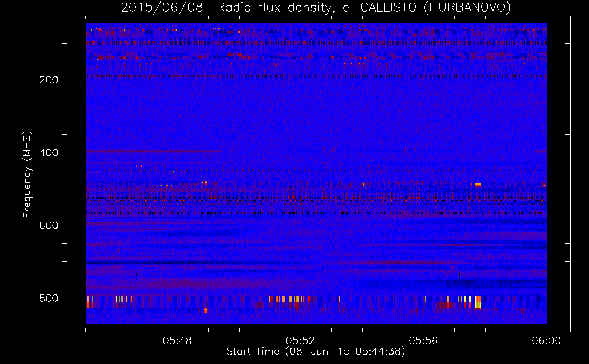
Task: Click the 05:56 time tick label
Action: tap(423, 341)
